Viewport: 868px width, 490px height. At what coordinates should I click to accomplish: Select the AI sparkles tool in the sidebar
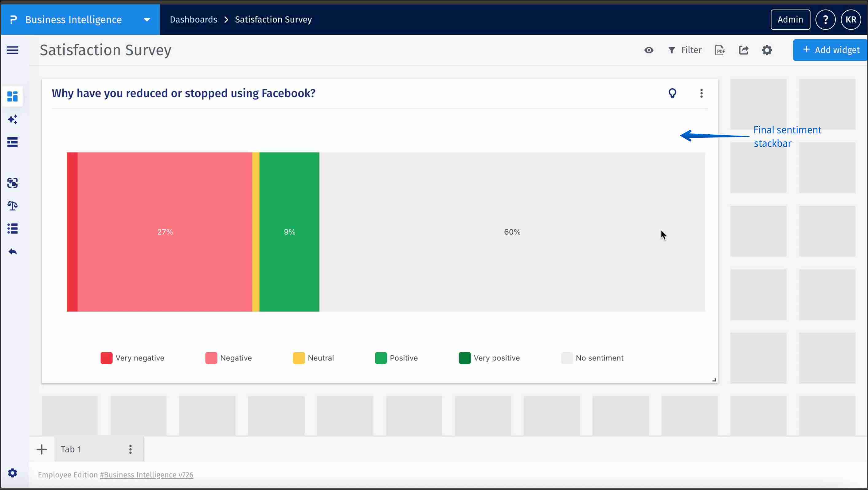coord(13,119)
